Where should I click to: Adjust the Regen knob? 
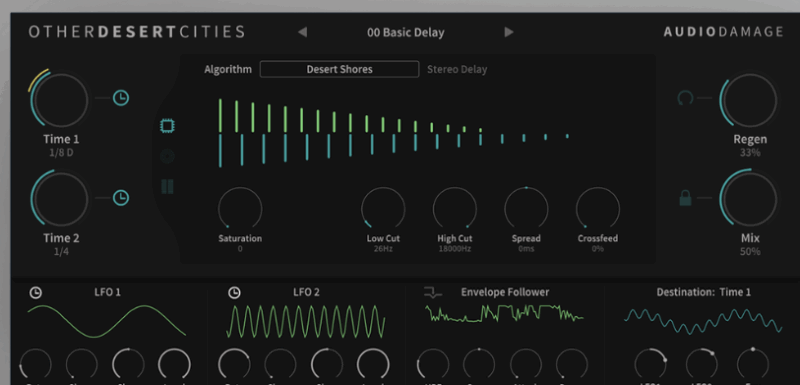click(x=750, y=100)
